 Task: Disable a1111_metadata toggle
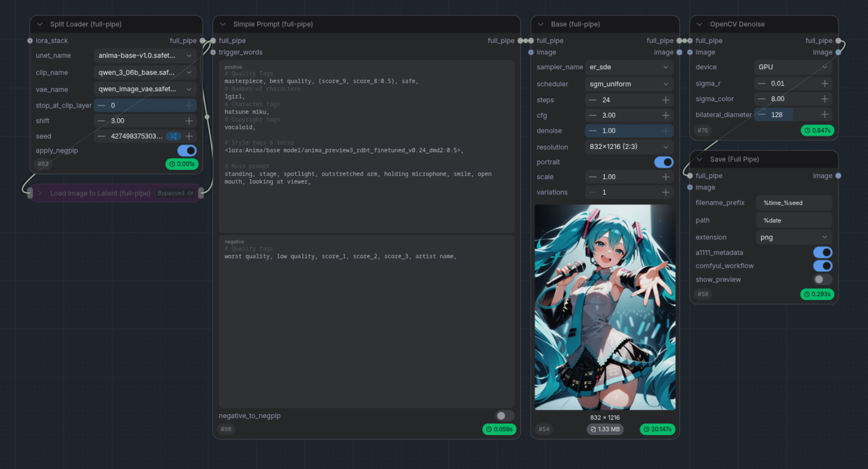tap(822, 253)
